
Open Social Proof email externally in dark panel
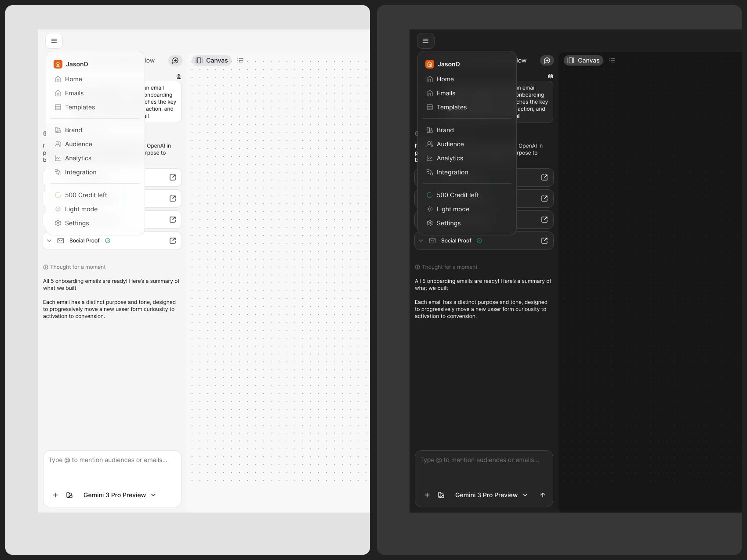click(x=544, y=241)
